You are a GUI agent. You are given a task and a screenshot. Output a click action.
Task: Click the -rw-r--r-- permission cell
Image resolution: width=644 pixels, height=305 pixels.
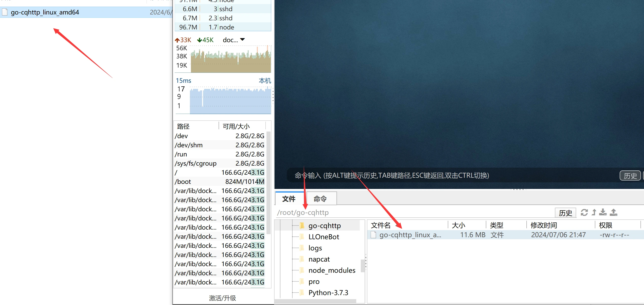614,235
